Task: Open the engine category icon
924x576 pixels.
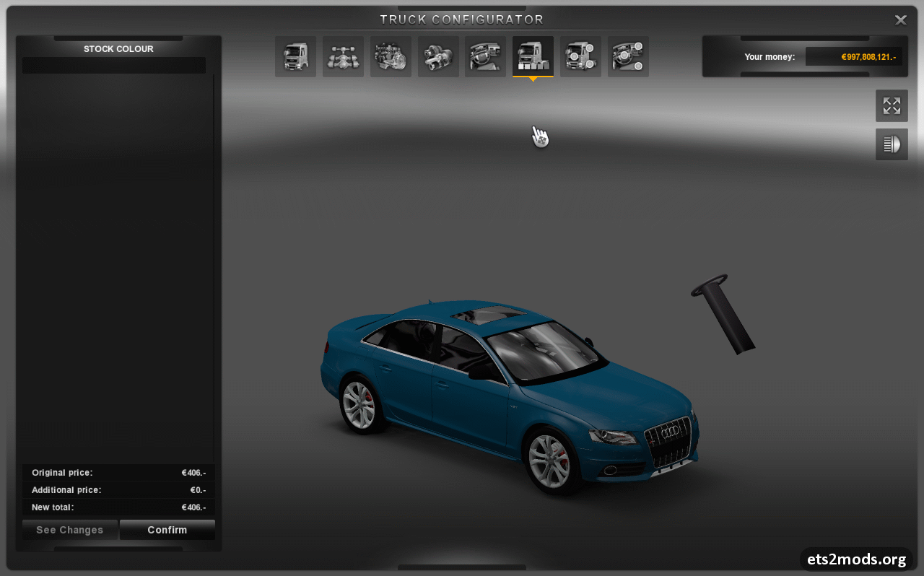Action: 391,56
